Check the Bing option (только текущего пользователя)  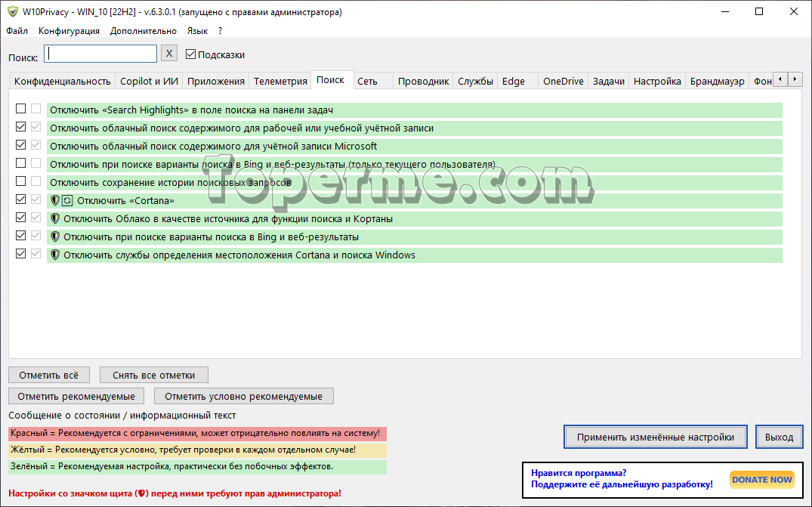[x=20, y=163]
